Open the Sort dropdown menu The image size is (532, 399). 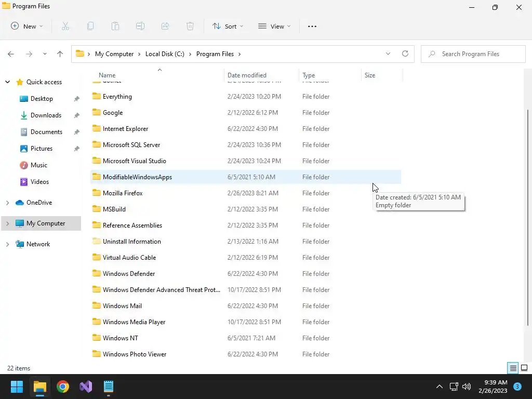click(x=228, y=26)
